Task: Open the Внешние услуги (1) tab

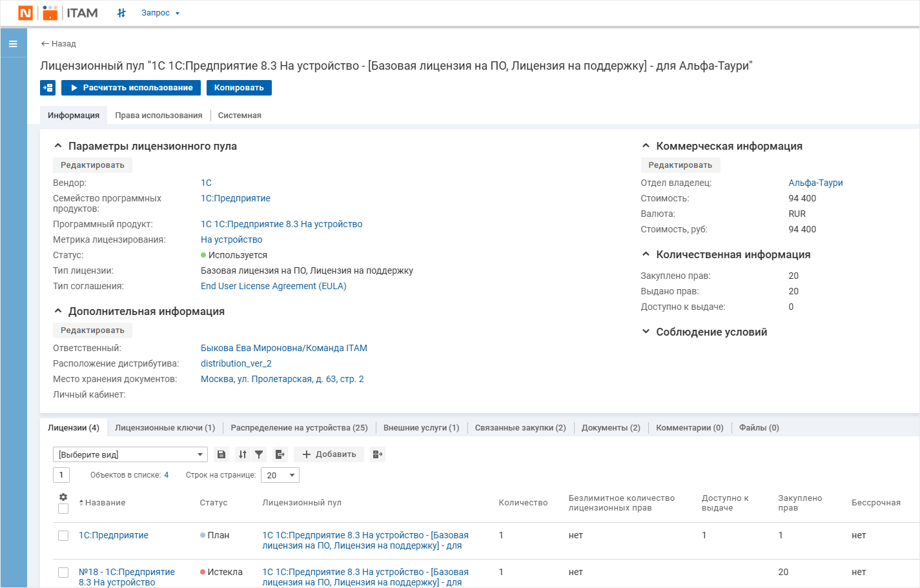Action: pyautogui.click(x=422, y=428)
